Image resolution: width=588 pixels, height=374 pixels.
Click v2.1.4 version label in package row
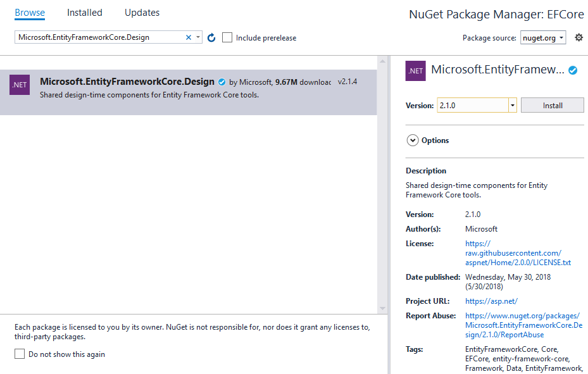(x=347, y=82)
